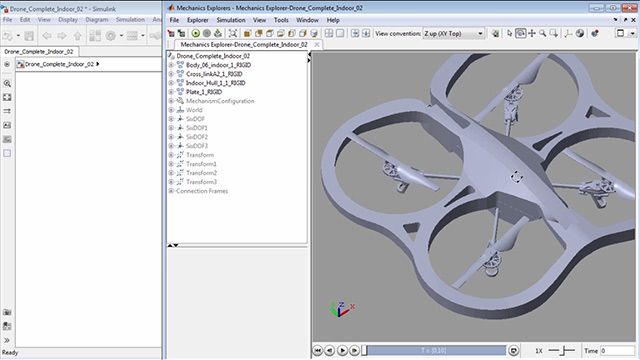640x360 pixels.
Task: Click the Simulink forward navigation arrow
Action: tap(62, 36)
